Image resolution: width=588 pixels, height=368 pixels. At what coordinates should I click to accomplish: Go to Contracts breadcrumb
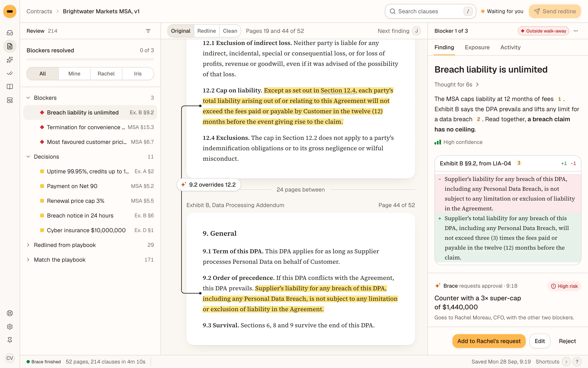pyautogui.click(x=39, y=11)
